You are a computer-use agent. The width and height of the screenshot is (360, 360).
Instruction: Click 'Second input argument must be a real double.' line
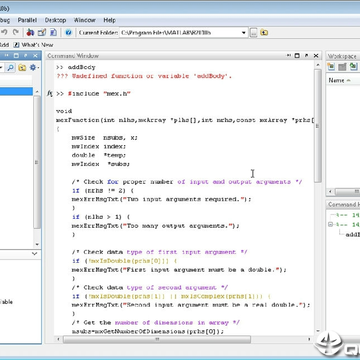click(191, 305)
